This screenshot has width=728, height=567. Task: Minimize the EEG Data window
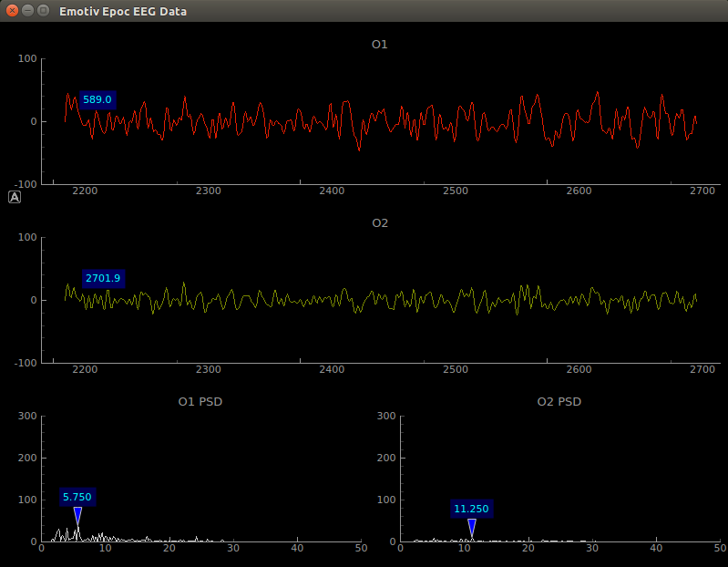pos(28,11)
